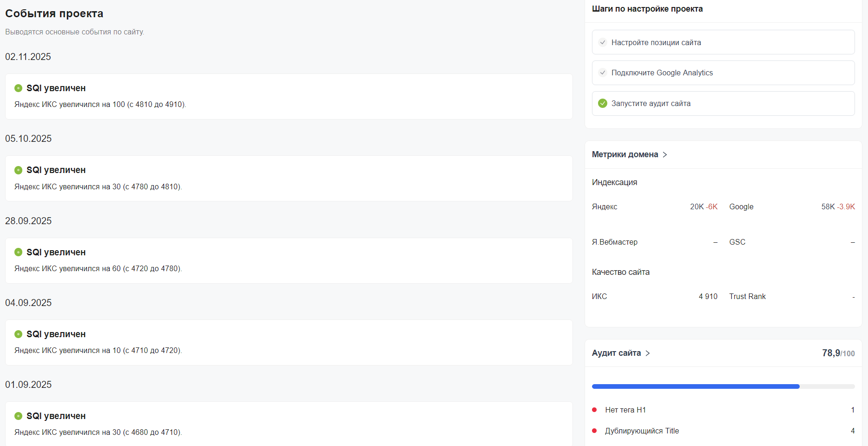This screenshot has width=868, height=446.
Task: Click green status dot of 01.09.2025 event
Action: click(x=19, y=416)
